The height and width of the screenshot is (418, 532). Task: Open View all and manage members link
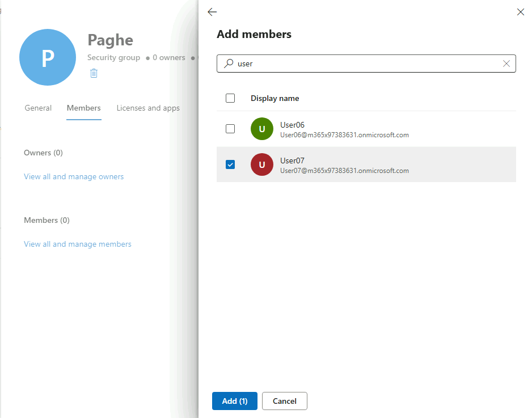(77, 244)
